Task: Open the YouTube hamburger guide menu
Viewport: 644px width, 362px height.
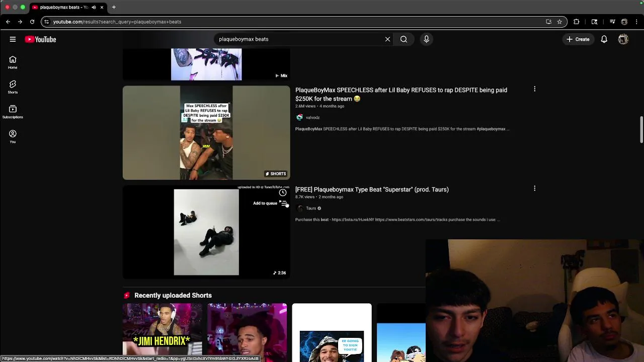Action: coord(13,39)
